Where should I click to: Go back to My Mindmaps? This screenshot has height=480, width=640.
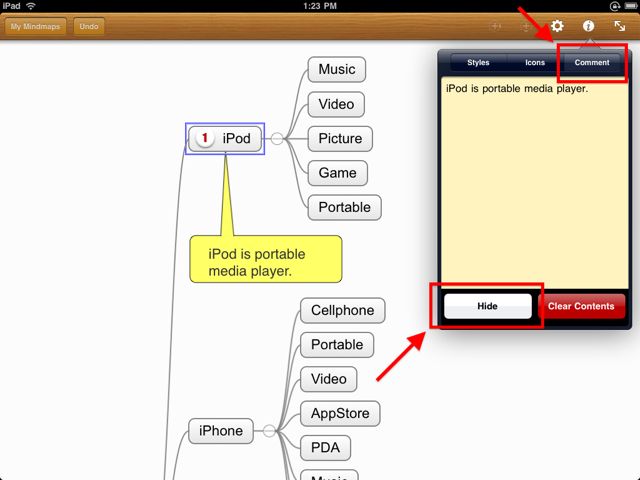36,27
